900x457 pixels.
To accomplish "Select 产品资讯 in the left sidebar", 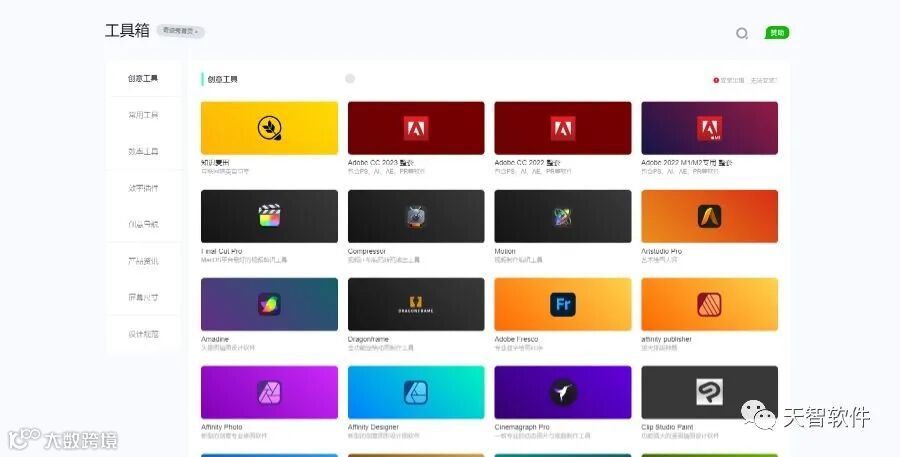I will pyautogui.click(x=143, y=261).
